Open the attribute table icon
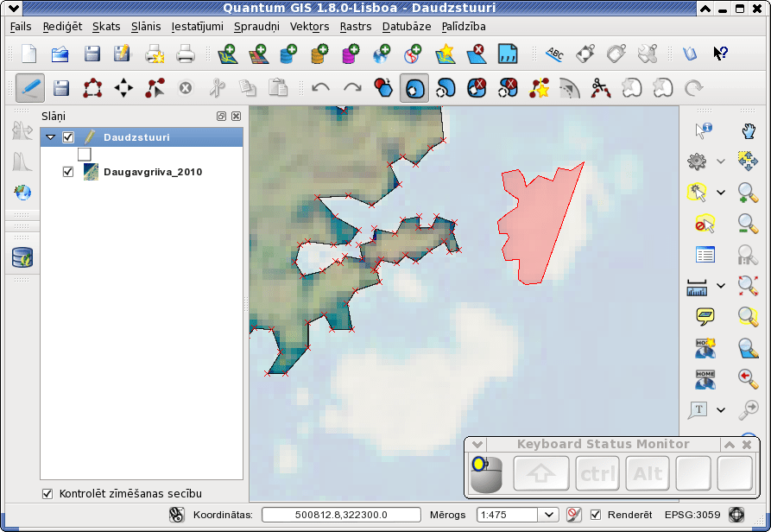Image resolution: width=771 pixels, height=532 pixels. click(x=705, y=255)
